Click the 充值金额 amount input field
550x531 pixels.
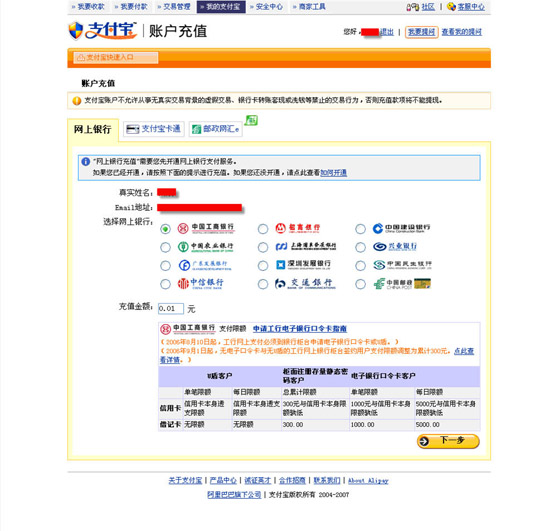pos(171,309)
